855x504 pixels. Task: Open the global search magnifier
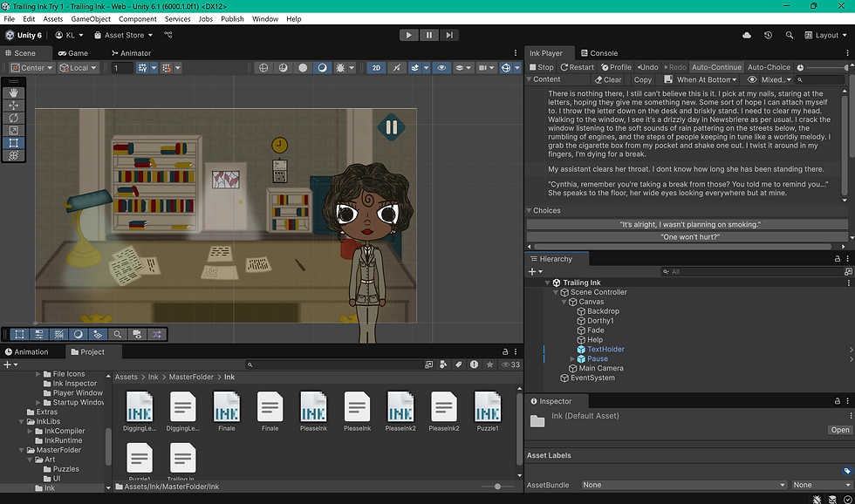coord(789,35)
